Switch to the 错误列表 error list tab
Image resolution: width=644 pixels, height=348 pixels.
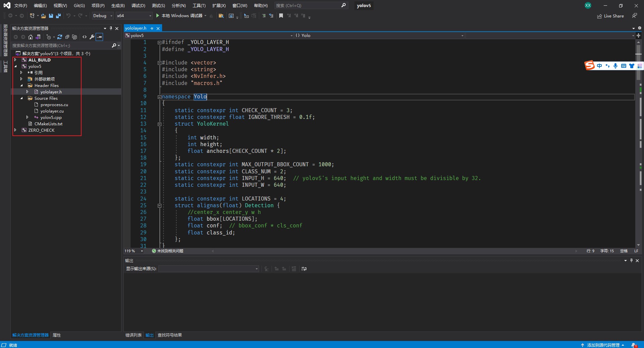click(133, 335)
